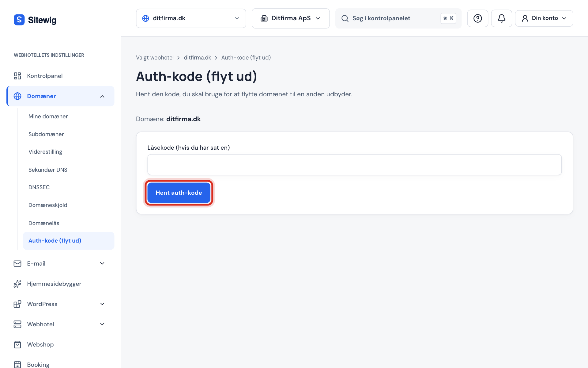
Task: Open Hjemmesidebygger in sidebar
Action: pos(61,284)
